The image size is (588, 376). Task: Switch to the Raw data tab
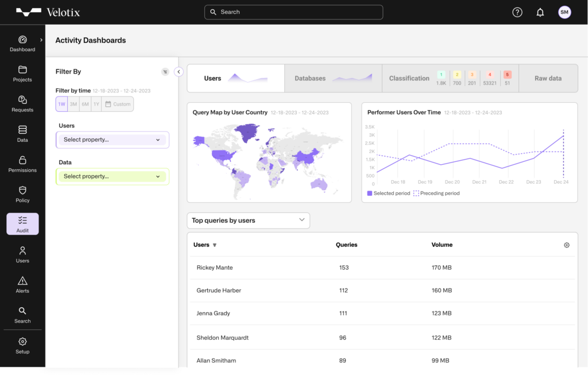tap(548, 78)
